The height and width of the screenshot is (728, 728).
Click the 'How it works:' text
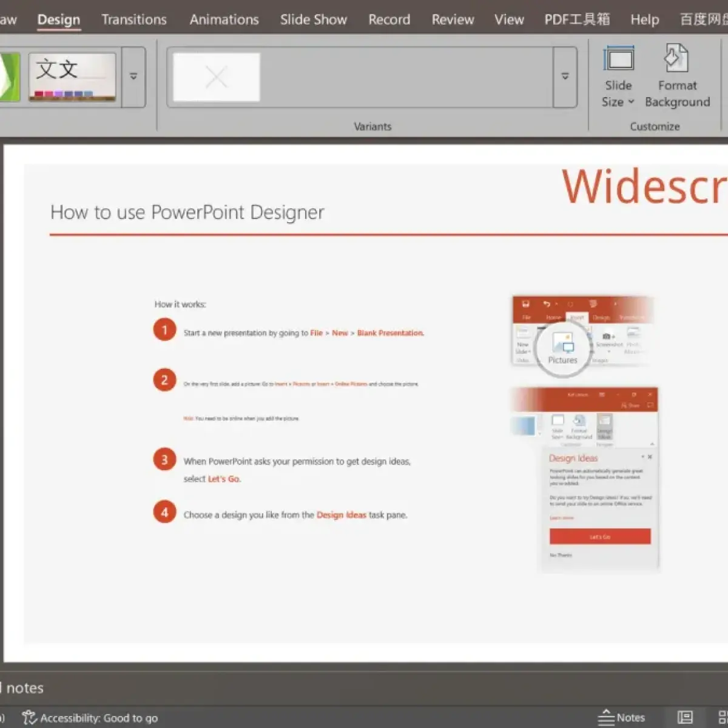[x=180, y=304]
